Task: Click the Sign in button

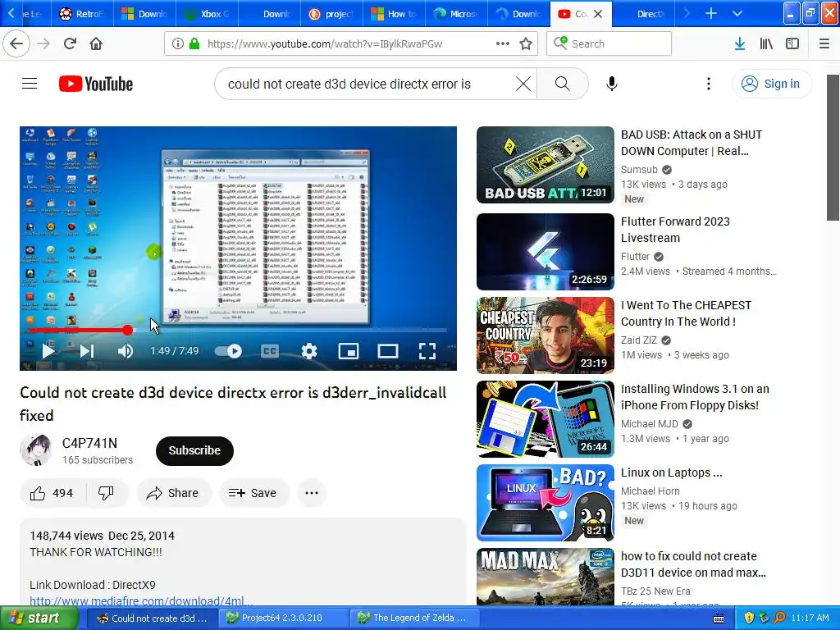Action: (x=771, y=84)
